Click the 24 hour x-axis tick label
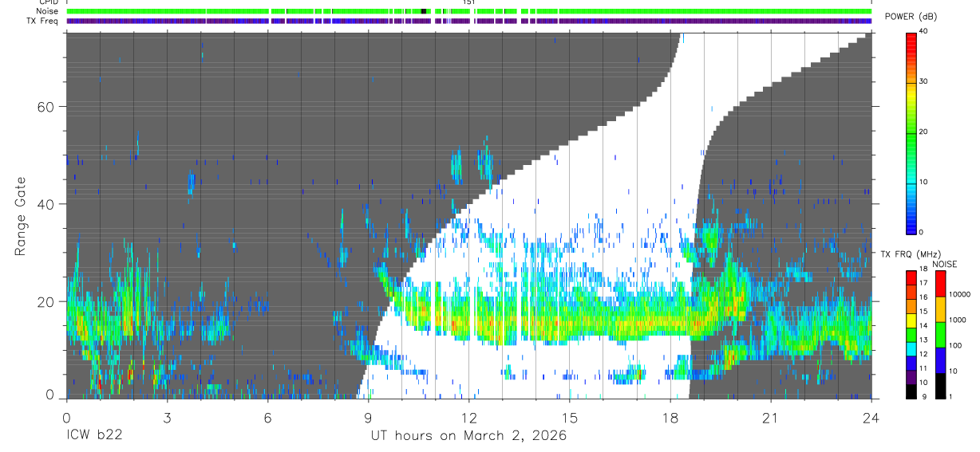The width and height of the screenshot is (980, 452). tap(871, 417)
